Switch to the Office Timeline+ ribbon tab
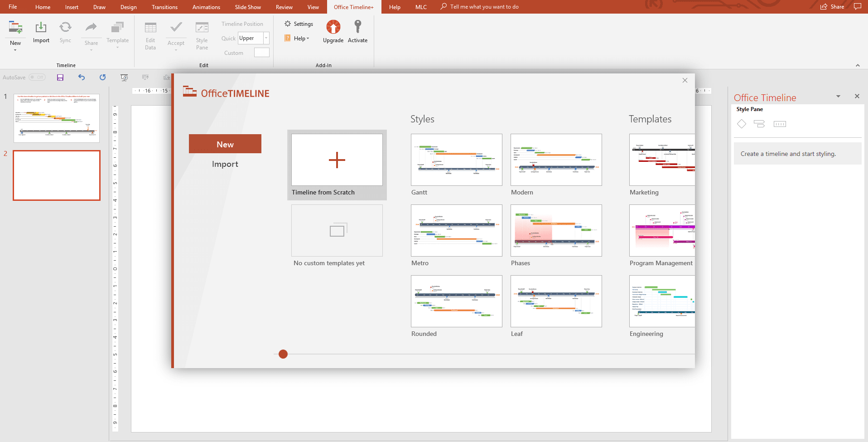 (x=353, y=7)
